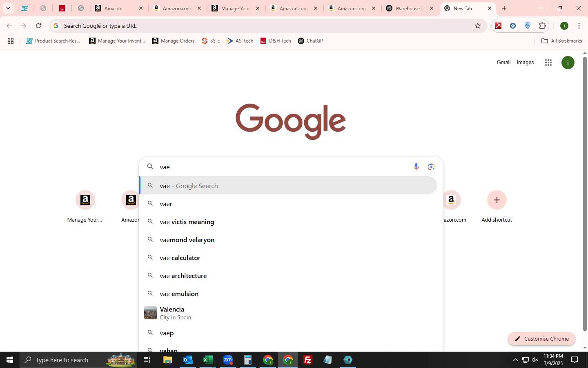Click the page vertical scrollbar
Image resolution: width=588 pixels, height=368 pixels.
(x=585, y=194)
